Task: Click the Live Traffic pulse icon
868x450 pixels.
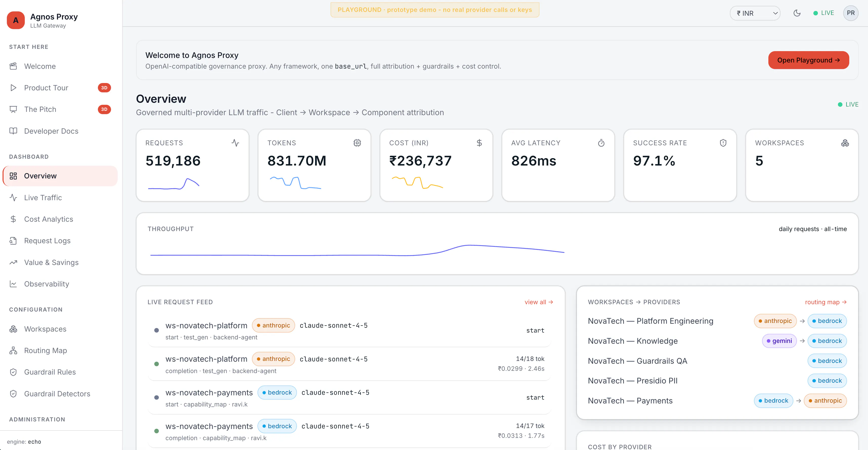Action: point(13,197)
